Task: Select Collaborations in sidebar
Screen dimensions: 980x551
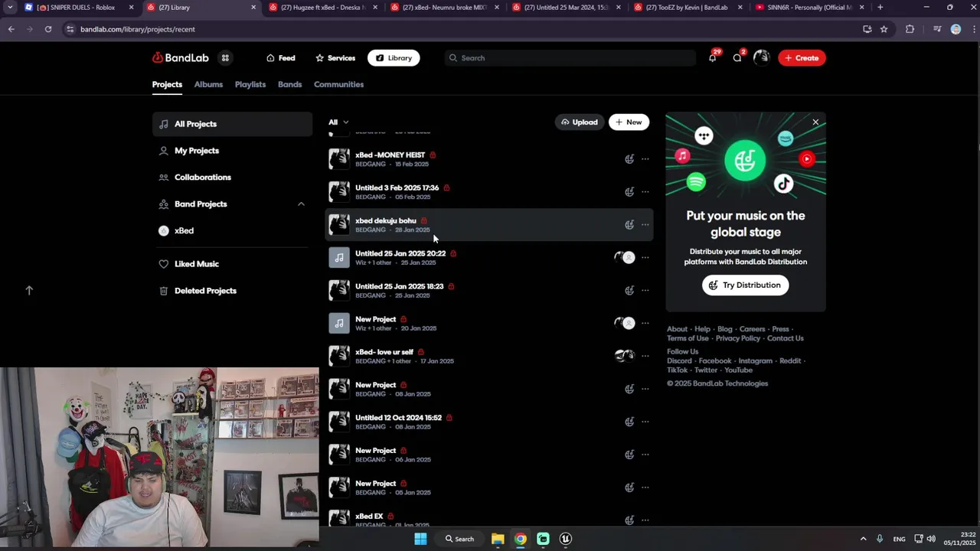Action: coord(232,178)
